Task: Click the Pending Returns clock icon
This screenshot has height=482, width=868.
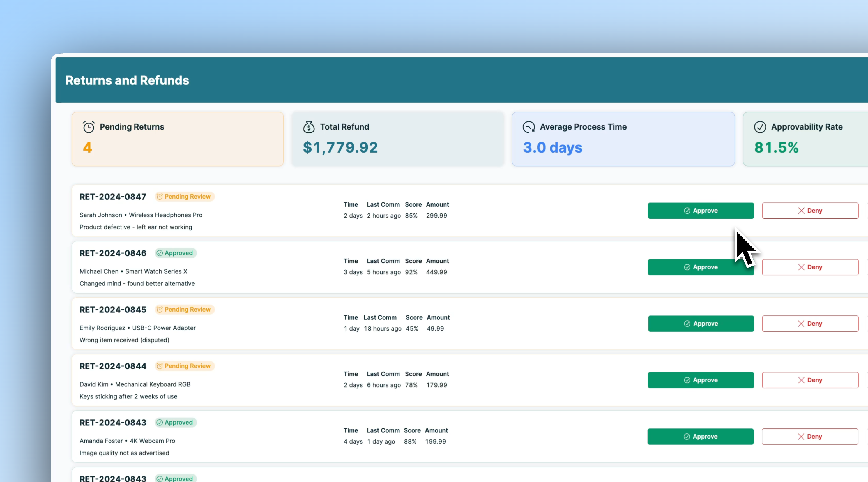Action: 89,127
